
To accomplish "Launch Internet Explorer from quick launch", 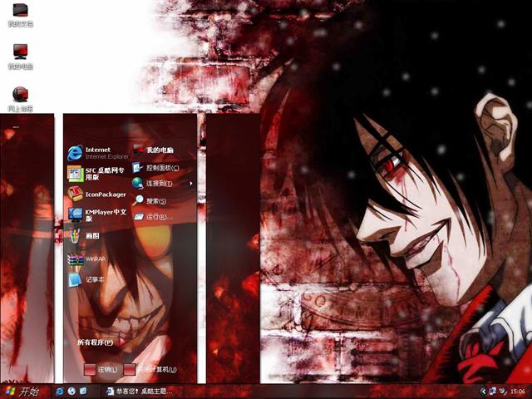I will (60, 392).
